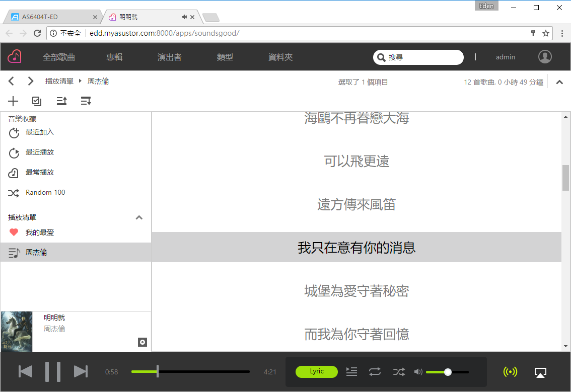571x392 pixels.
Task: Close the 明明就 browser tab
Action: [192, 17]
